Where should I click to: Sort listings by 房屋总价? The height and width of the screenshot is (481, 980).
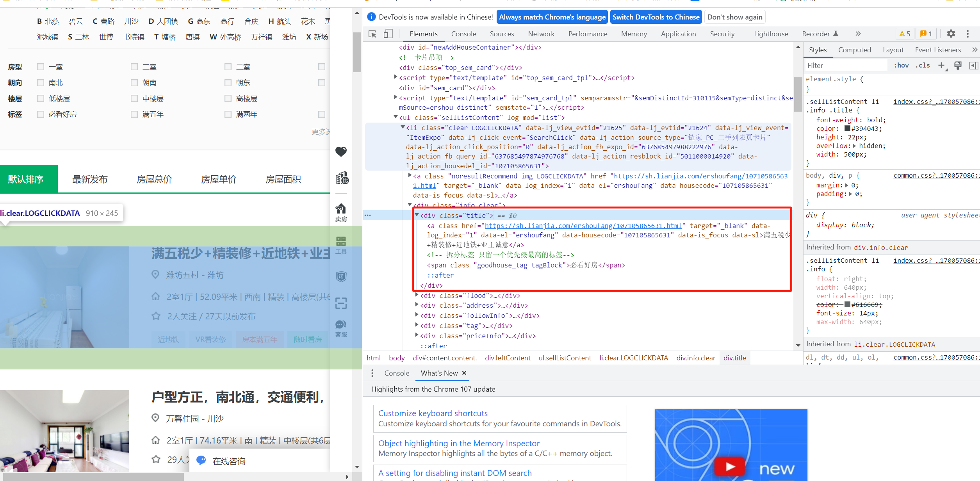coord(154,179)
